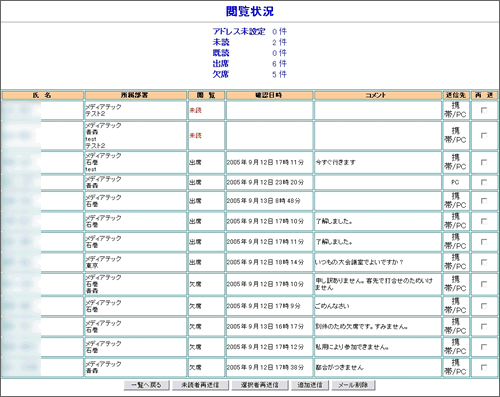
Task: Click the 別件のため欠席です。すみません。 comment
Action: tap(362, 327)
